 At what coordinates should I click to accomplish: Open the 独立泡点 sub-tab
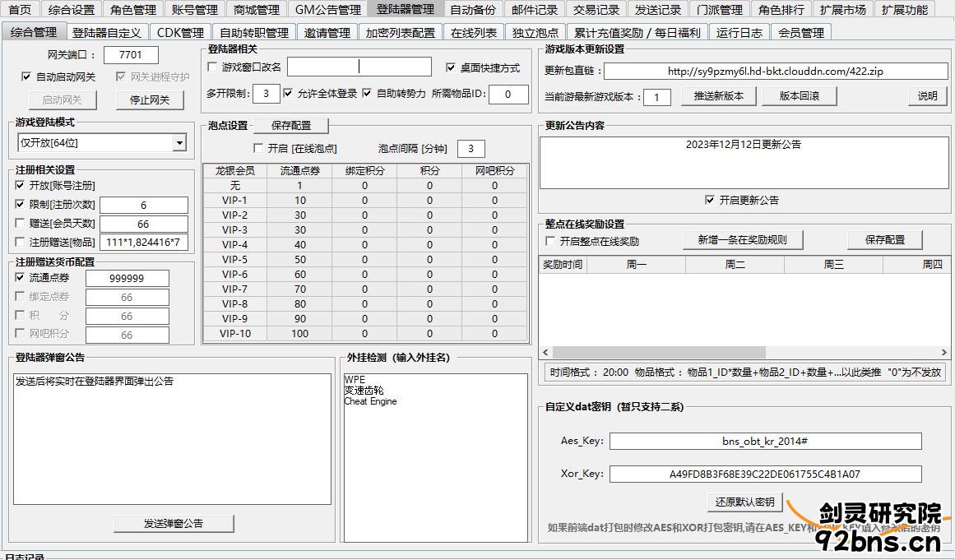click(x=535, y=32)
